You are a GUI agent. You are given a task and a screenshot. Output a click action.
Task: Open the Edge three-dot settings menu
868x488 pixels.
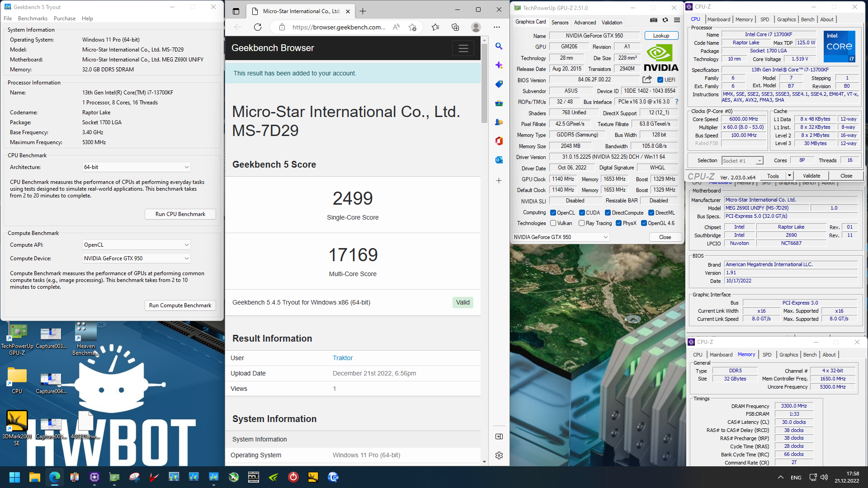coord(497,27)
